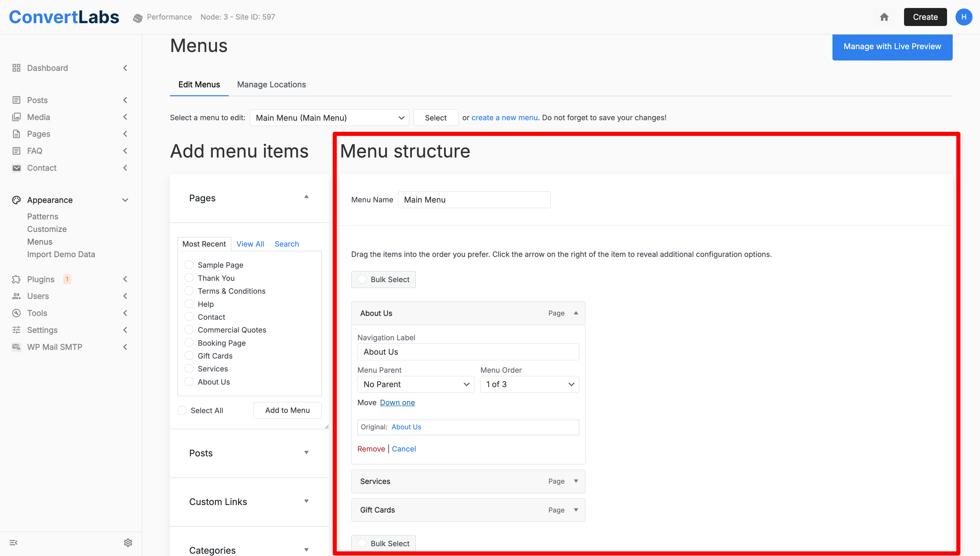Open the Menu Parent dropdown
This screenshot has height=556, width=980.
click(x=416, y=385)
